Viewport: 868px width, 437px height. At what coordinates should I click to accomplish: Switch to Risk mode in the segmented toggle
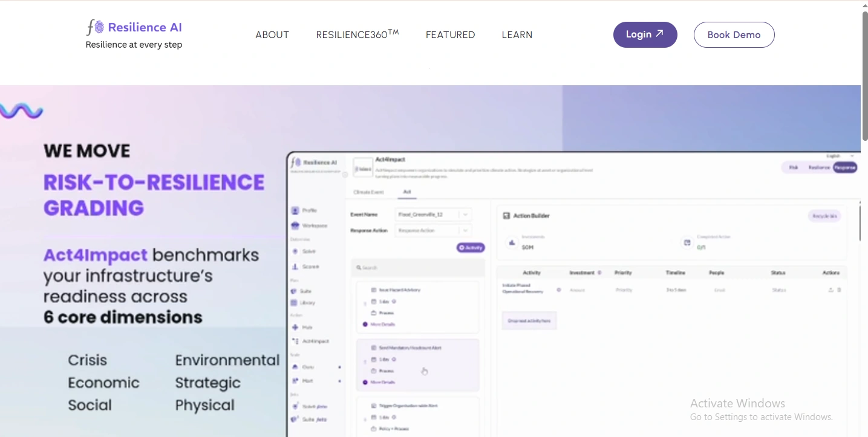click(794, 167)
